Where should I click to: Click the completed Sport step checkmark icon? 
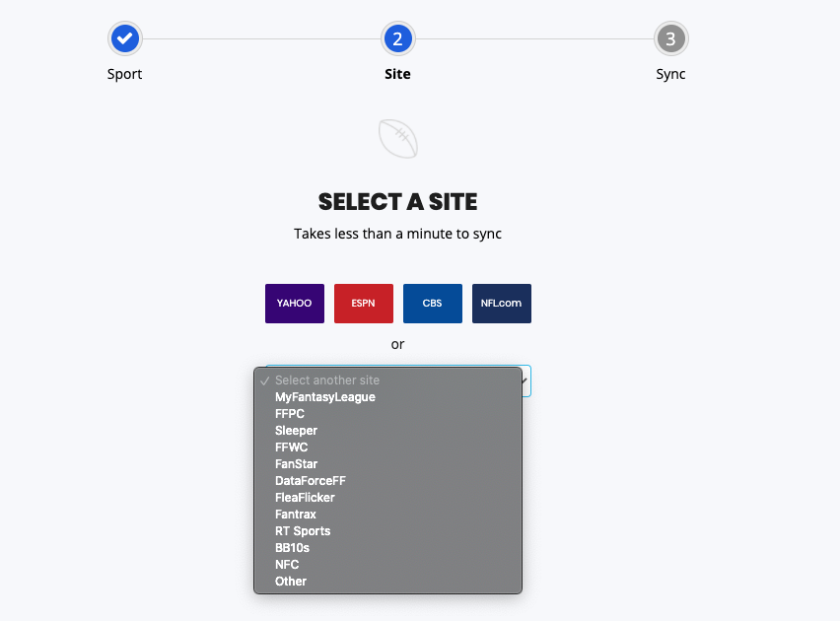pyautogui.click(x=125, y=38)
